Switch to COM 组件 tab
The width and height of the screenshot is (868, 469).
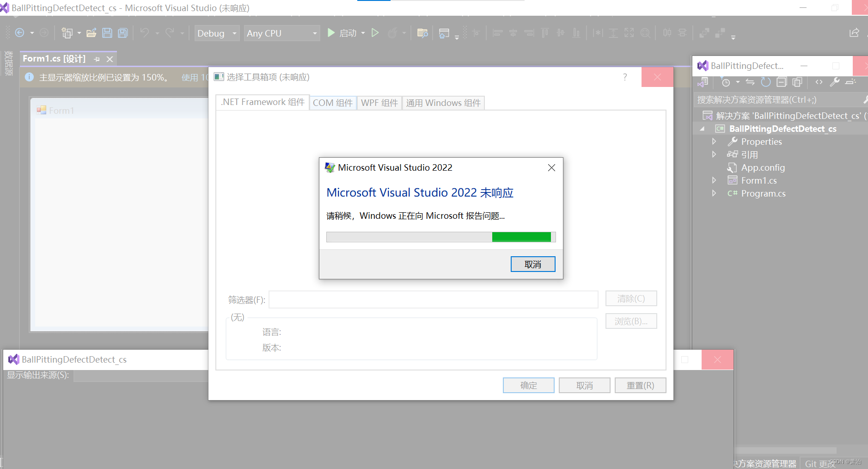(333, 103)
